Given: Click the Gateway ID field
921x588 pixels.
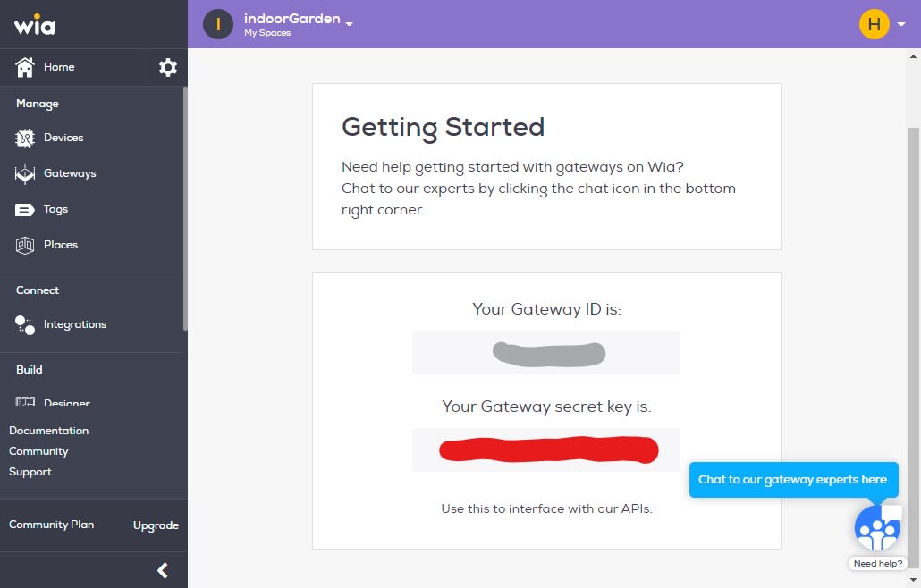Looking at the screenshot, I should click(546, 353).
